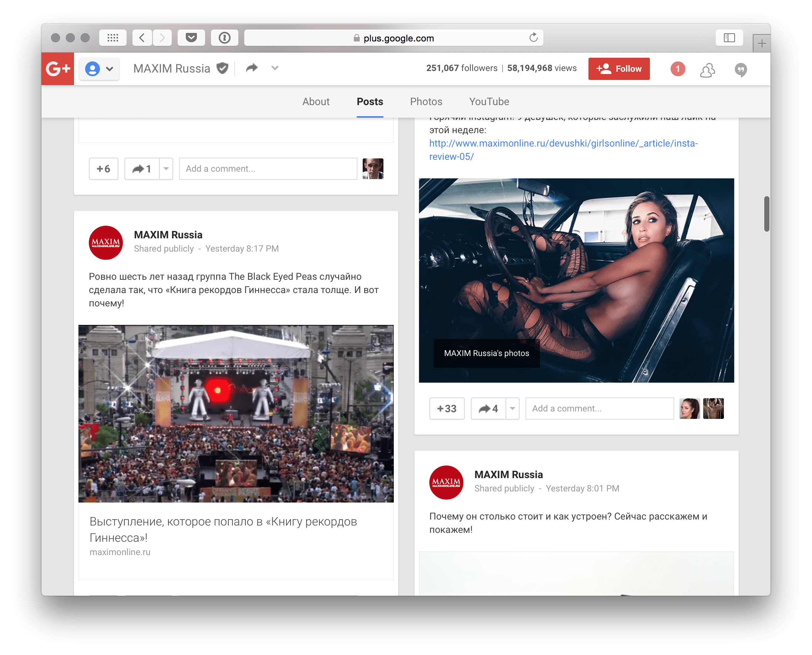
Task: Click the plus.google.com address bar
Action: 393,38
